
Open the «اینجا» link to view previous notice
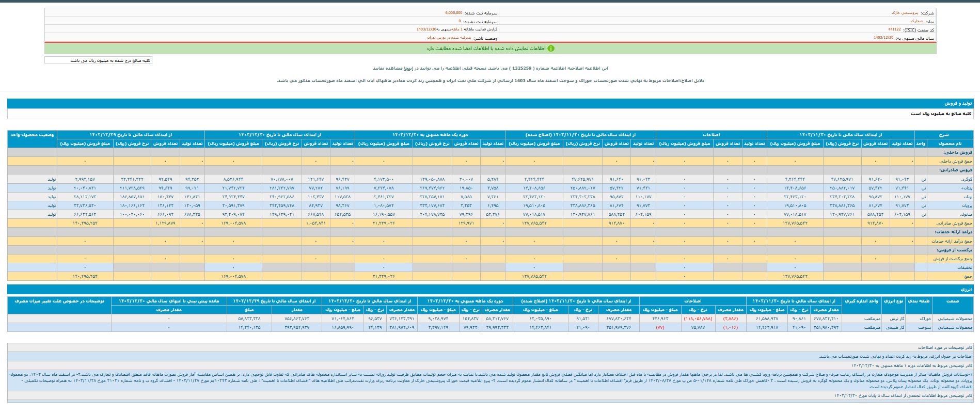(x=408, y=68)
